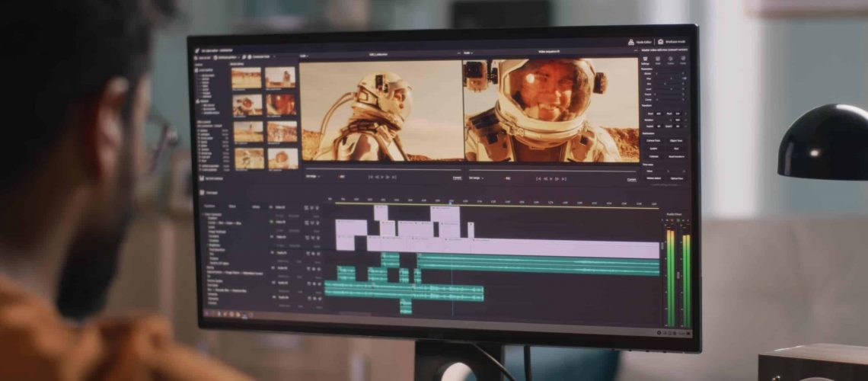The image size is (868, 381).
Task: Select the first media thumbnail in the bin
Action: (246, 78)
